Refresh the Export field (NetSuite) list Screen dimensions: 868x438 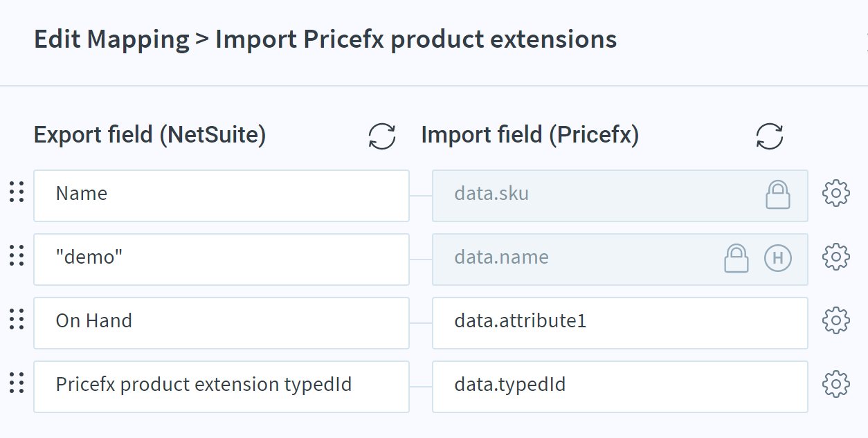(x=382, y=136)
